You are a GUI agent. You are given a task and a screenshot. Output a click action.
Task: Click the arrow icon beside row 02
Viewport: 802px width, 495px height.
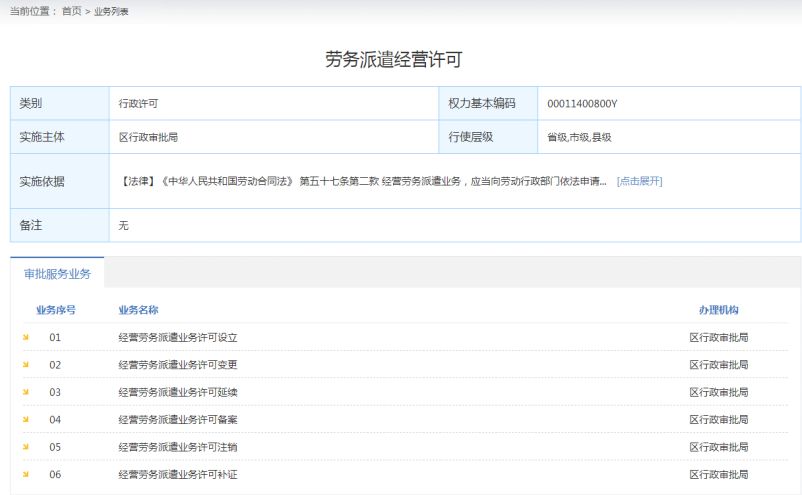point(26,365)
